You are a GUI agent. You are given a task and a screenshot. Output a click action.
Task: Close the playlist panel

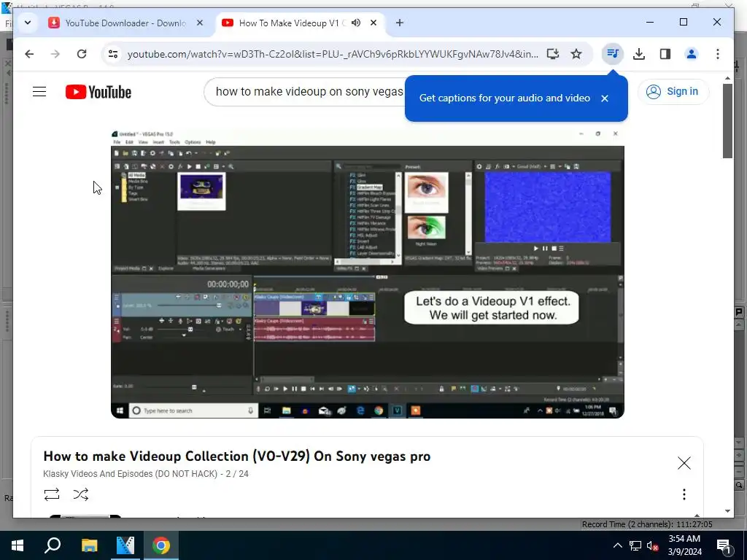[x=684, y=463]
